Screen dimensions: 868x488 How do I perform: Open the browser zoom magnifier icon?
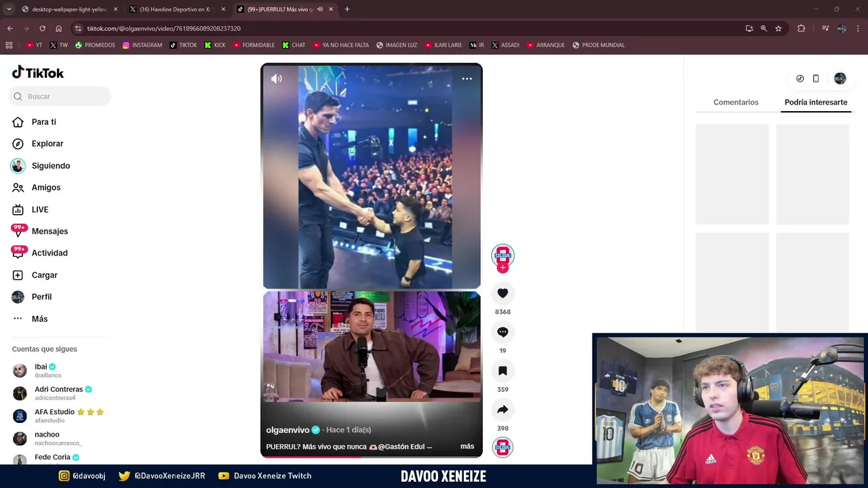[764, 28]
